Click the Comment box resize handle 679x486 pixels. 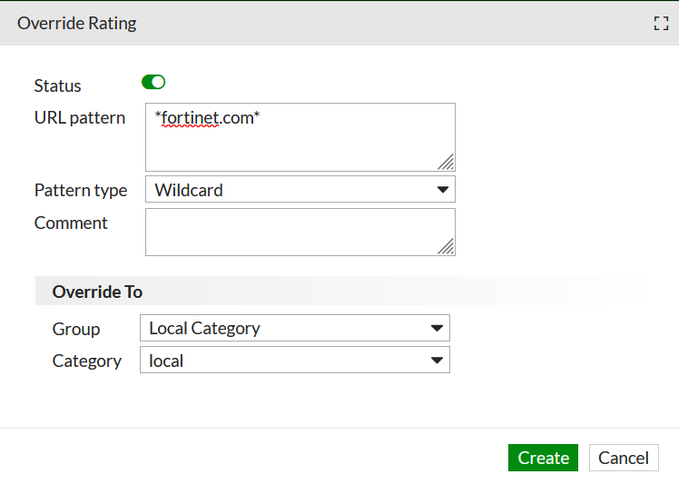click(x=446, y=246)
